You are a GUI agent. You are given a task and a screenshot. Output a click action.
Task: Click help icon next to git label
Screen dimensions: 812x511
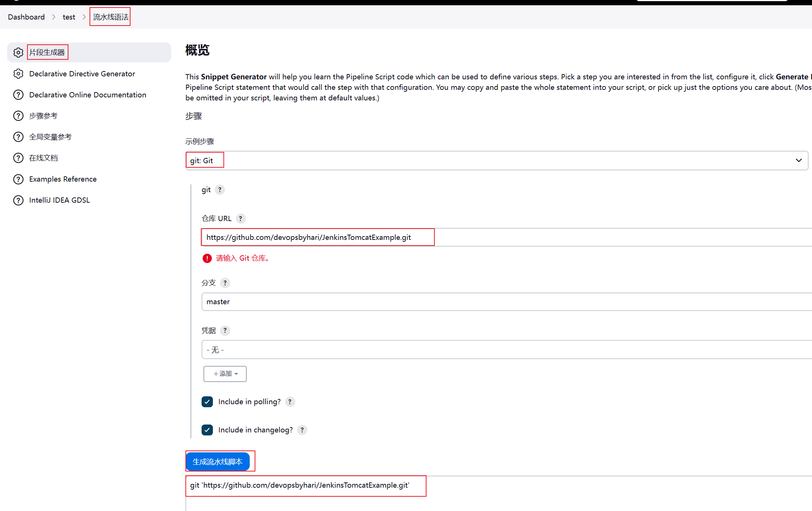click(x=220, y=190)
